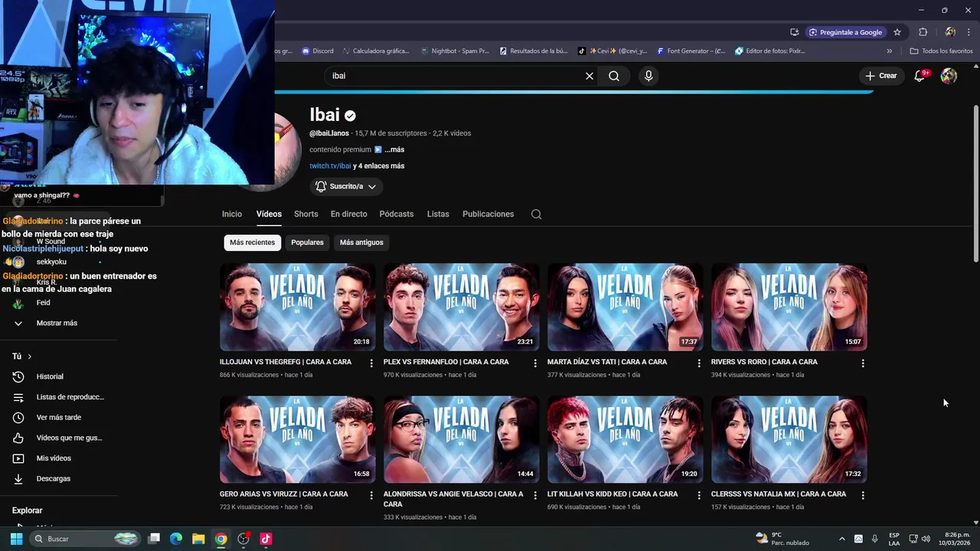The image size is (980, 551).
Task: Switch to the En directo tab
Action: (x=348, y=214)
